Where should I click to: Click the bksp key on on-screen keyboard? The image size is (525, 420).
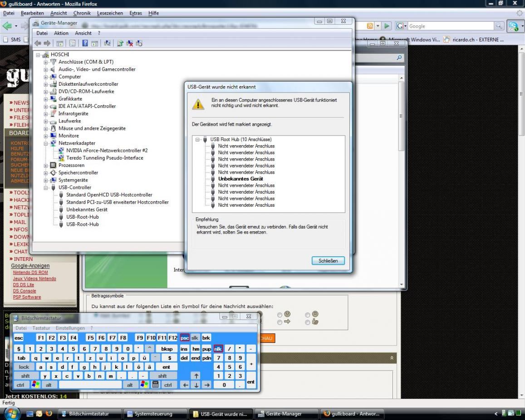pos(167,349)
